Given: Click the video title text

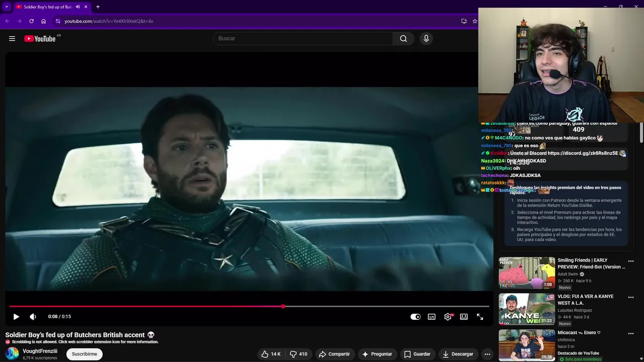Looking at the screenshot, I should pyautogui.click(x=80, y=335).
